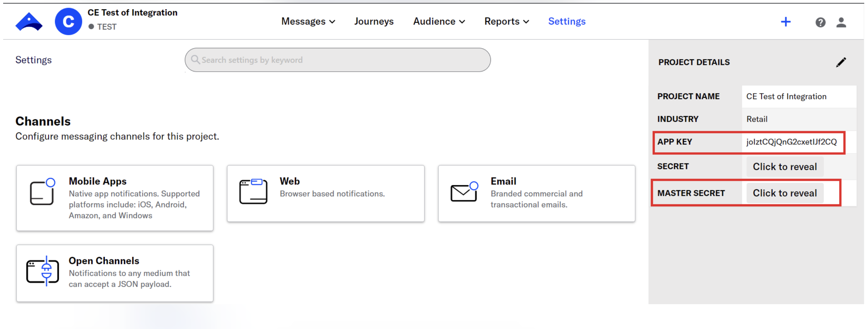Click the blue plus create icon

(x=785, y=22)
